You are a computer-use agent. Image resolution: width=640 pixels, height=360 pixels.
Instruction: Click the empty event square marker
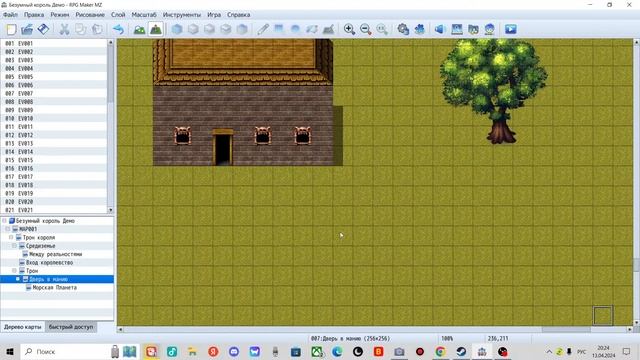(603, 316)
